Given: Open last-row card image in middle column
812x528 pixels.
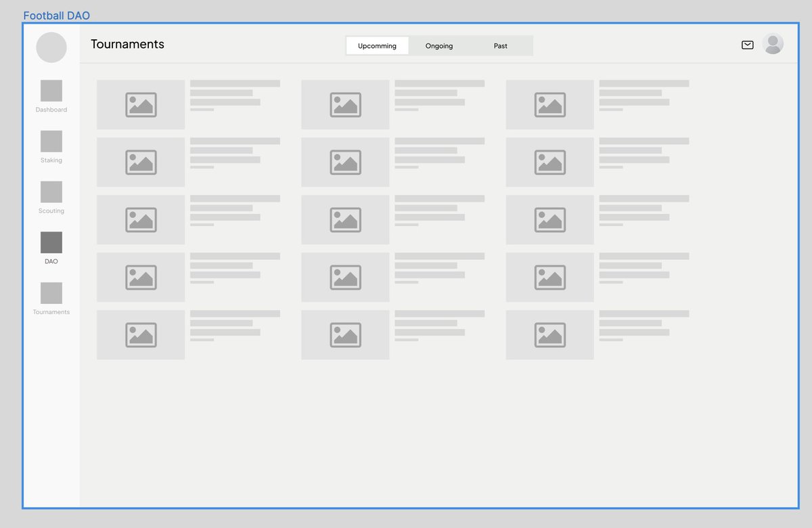Looking at the screenshot, I should point(345,335).
